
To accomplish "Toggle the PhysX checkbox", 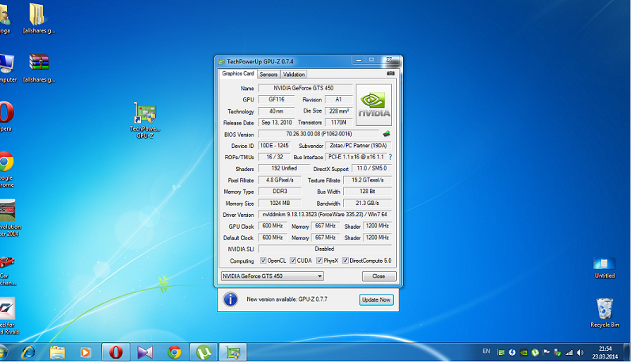I will pos(319,261).
